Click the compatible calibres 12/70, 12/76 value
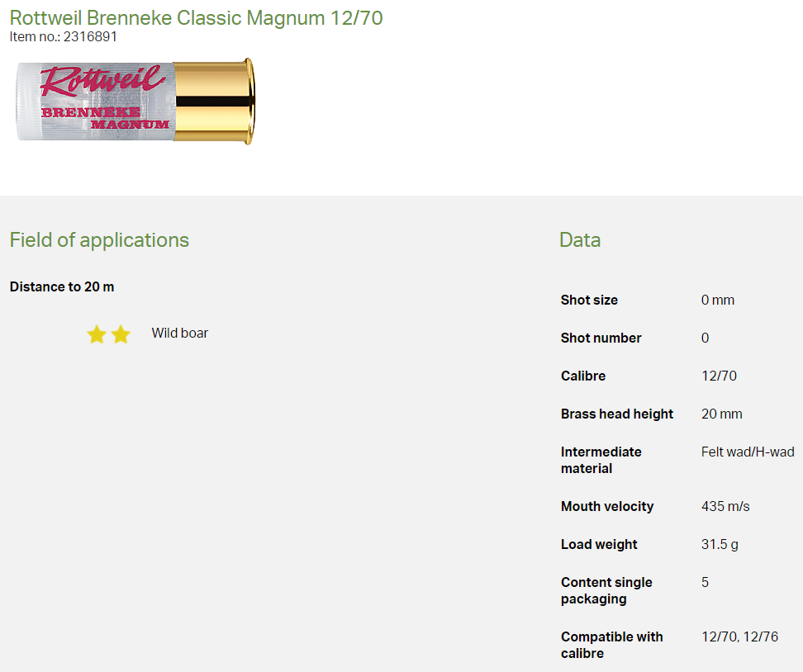Image resolution: width=803 pixels, height=672 pixels. coord(739,637)
